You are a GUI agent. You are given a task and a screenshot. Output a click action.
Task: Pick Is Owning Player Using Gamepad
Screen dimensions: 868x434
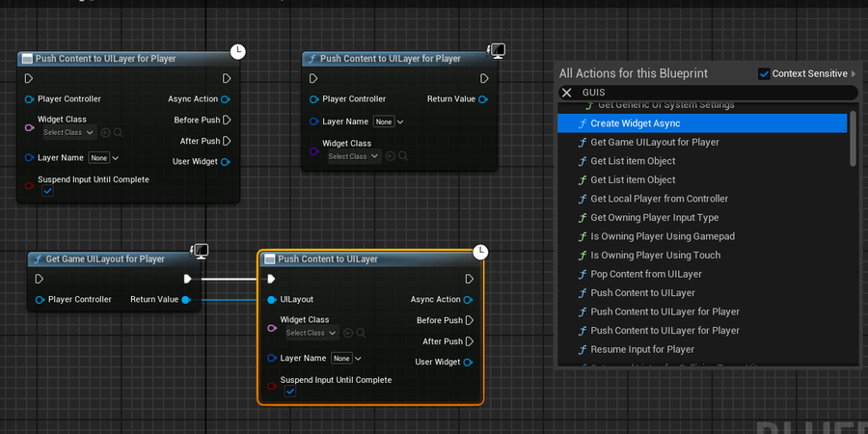tap(702, 236)
